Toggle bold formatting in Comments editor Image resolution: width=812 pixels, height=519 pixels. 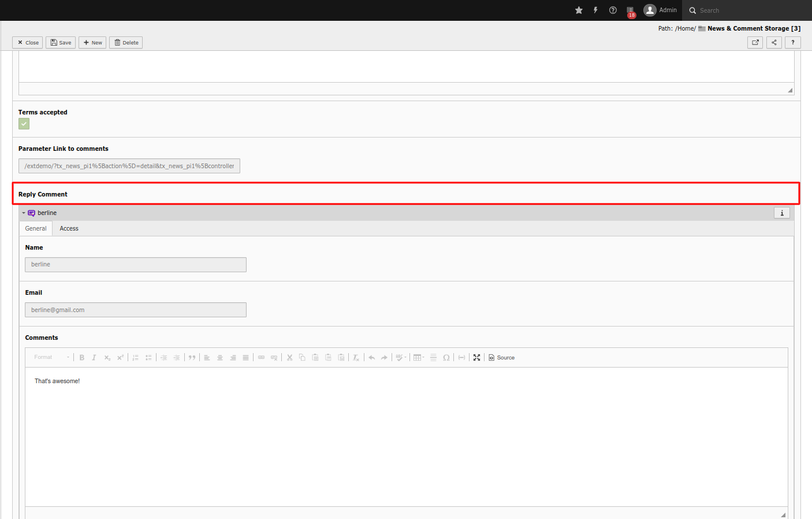[81, 357]
